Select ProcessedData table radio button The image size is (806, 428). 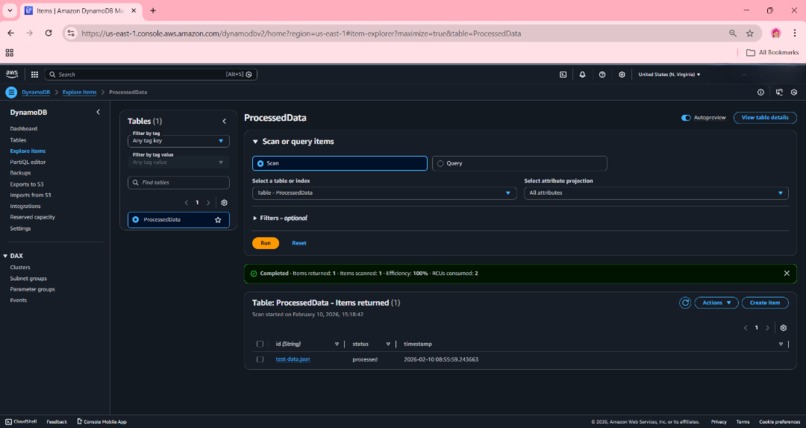tap(136, 220)
